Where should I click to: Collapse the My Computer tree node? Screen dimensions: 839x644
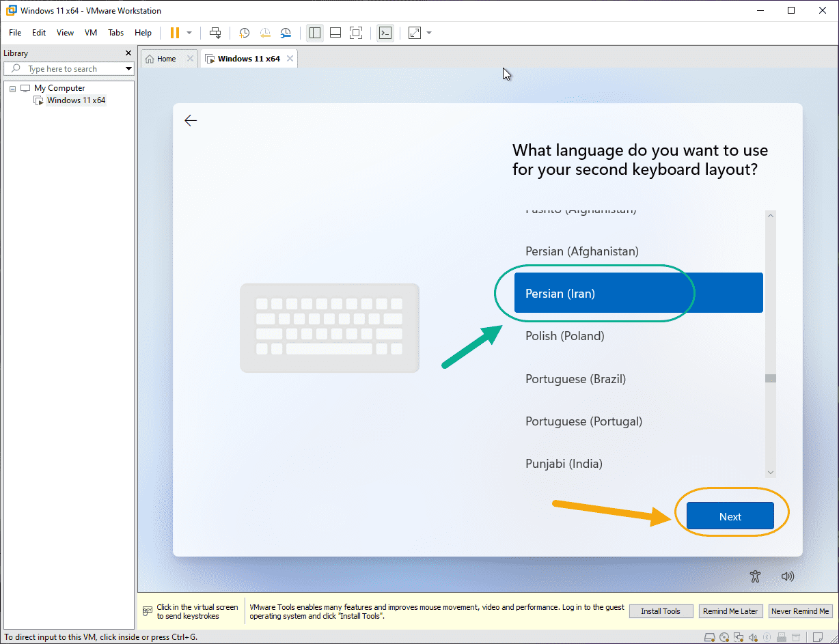click(x=12, y=89)
